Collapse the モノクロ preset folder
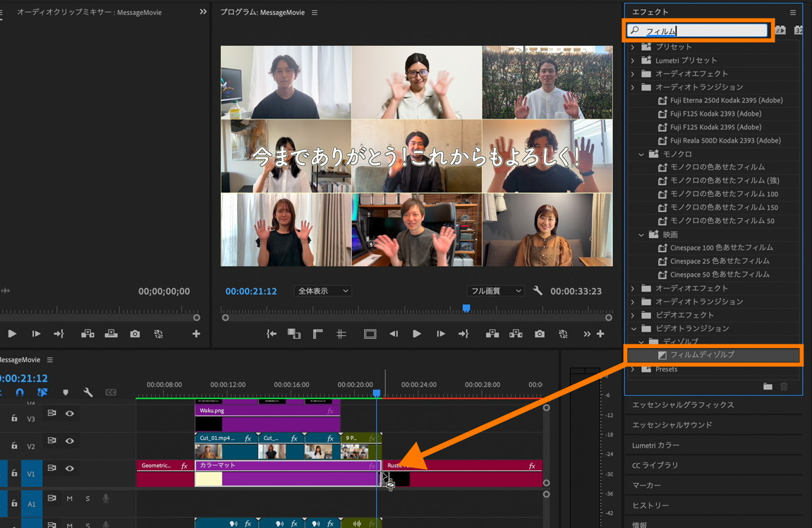The height and width of the screenshot is (528, 812). (641, 154)
